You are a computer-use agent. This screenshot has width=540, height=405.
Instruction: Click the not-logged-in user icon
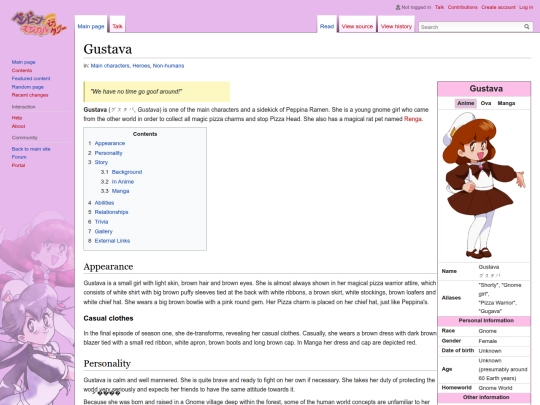coord(398,7)
